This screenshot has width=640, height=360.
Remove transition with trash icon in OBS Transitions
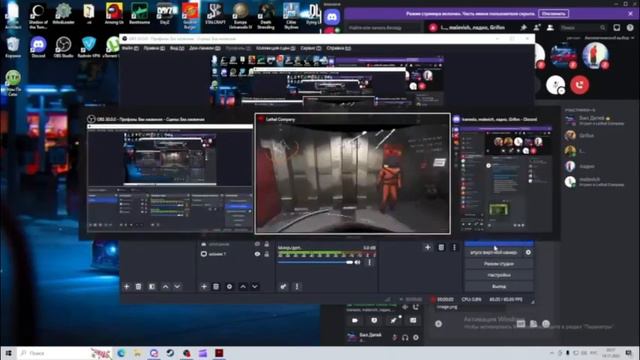(441, 247)
